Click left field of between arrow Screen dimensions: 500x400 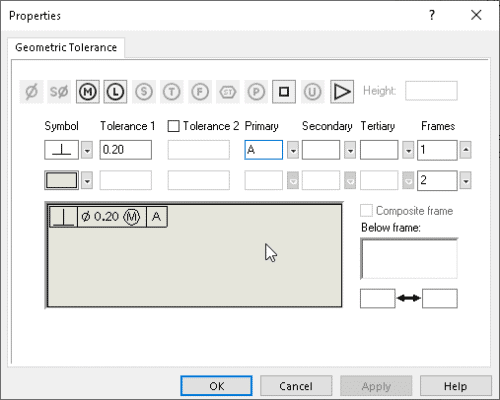tap(378, 298)
